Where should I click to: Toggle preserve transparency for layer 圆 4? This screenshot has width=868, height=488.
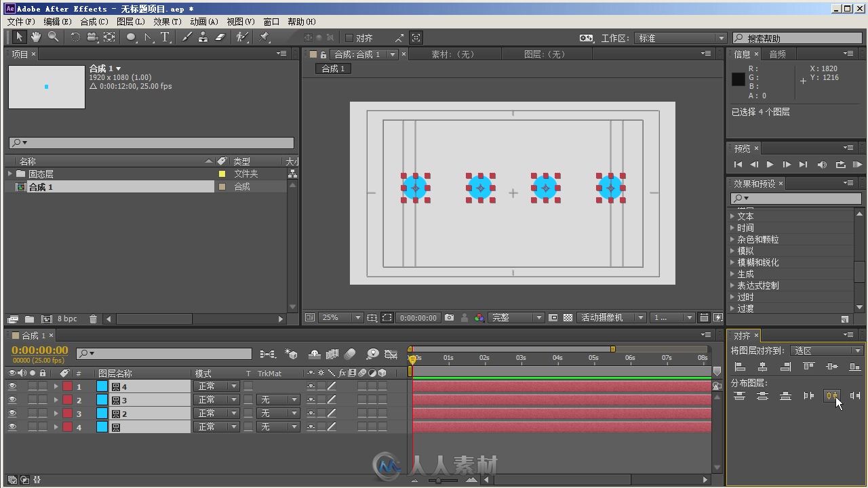click(x=248, y=386)
